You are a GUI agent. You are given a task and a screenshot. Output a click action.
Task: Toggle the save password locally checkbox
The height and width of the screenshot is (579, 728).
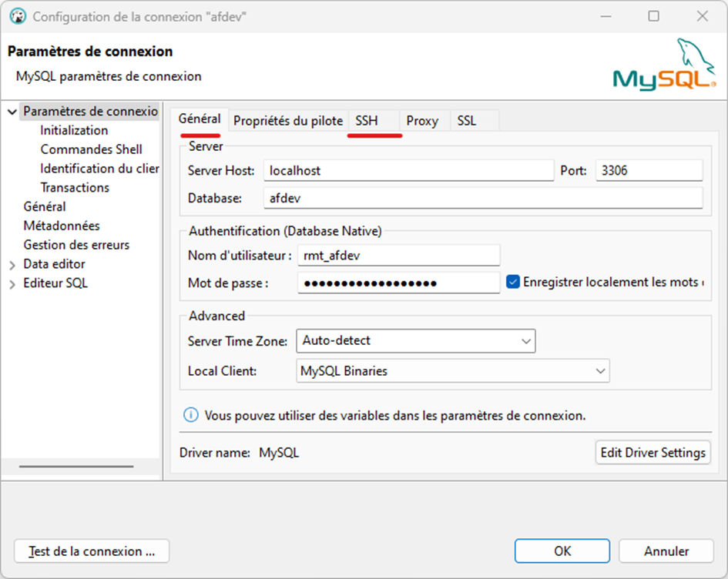click(512, 282)
